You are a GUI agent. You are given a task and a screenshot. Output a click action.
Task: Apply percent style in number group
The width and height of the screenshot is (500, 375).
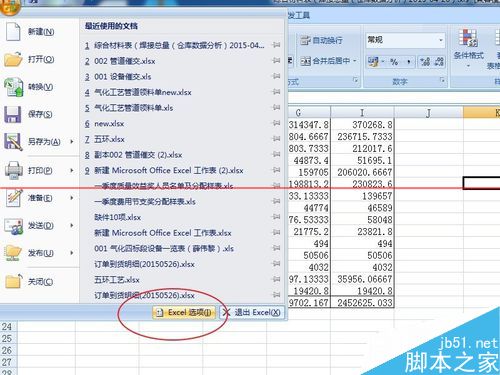pyautogui.click(x=394, y=62)
